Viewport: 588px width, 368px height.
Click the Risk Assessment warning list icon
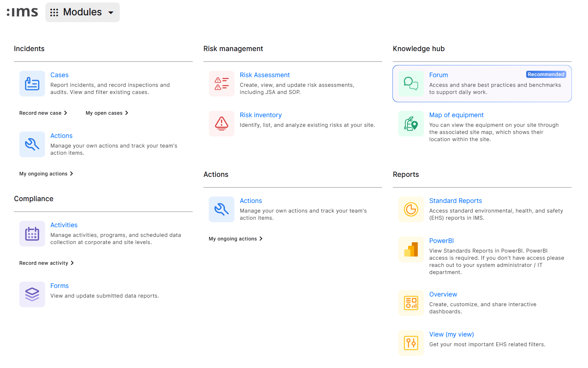222,84
